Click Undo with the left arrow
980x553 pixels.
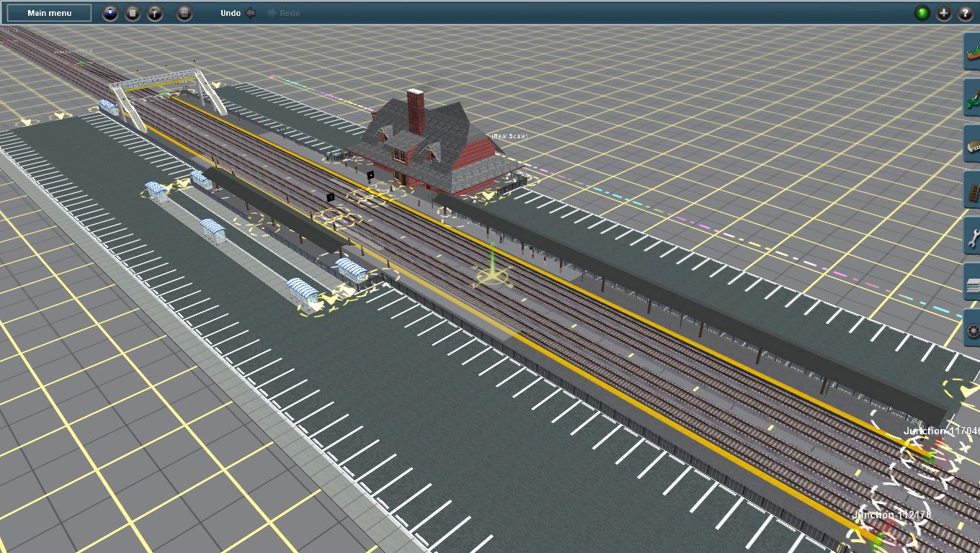[x=238, y=13]
